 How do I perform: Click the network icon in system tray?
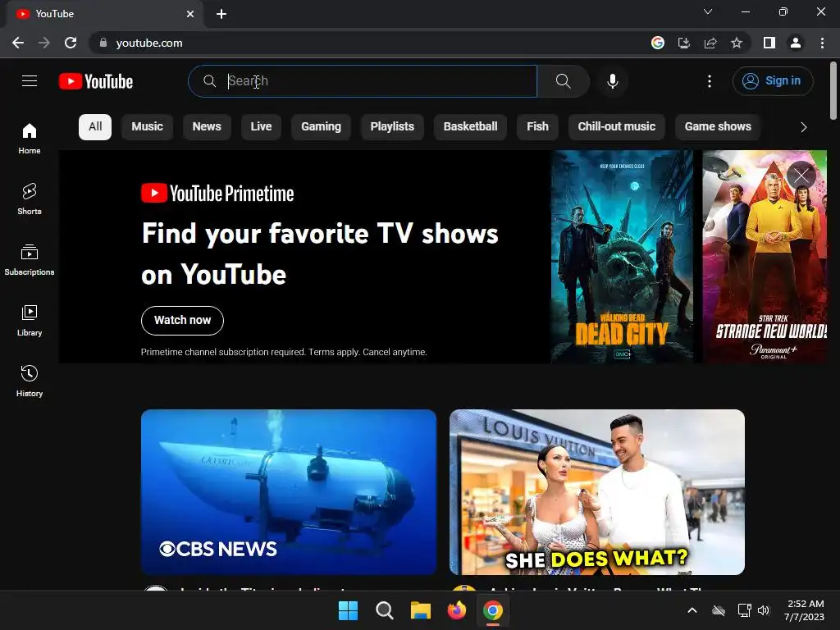744,610
